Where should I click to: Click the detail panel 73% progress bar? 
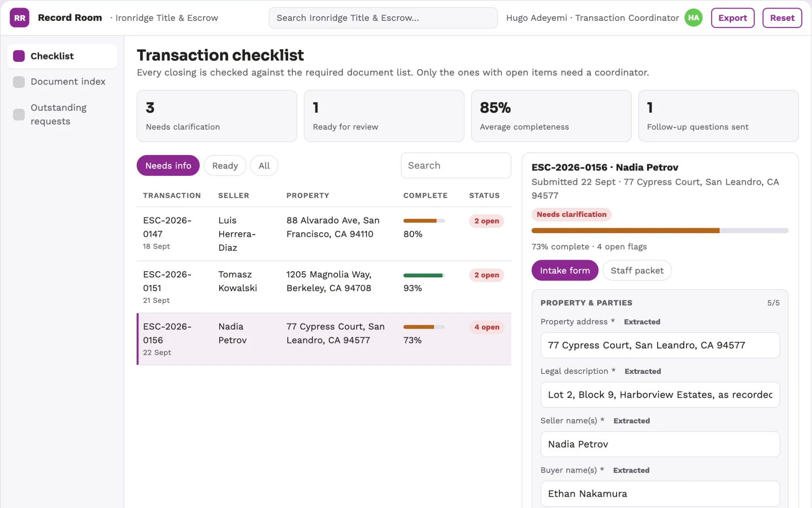click(x=660, y=231)
